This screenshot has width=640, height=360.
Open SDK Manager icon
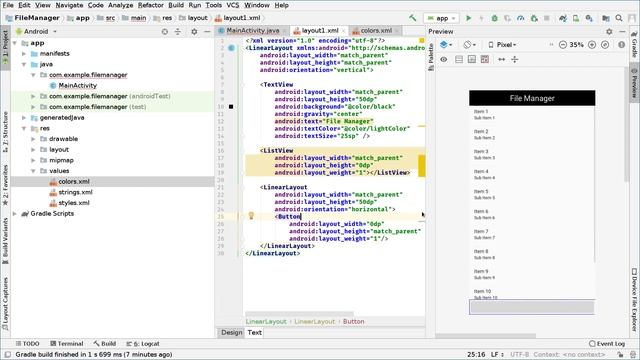coord(589,18)
